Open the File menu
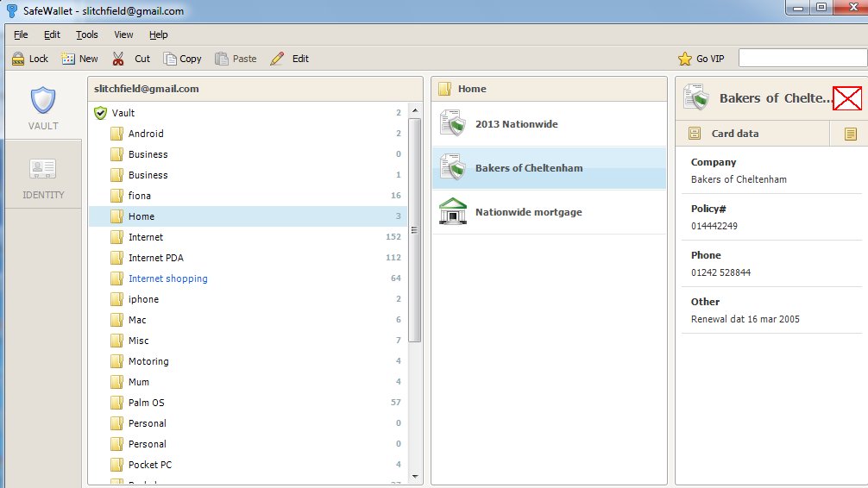The image size is (868, 488). pos(21,34)
